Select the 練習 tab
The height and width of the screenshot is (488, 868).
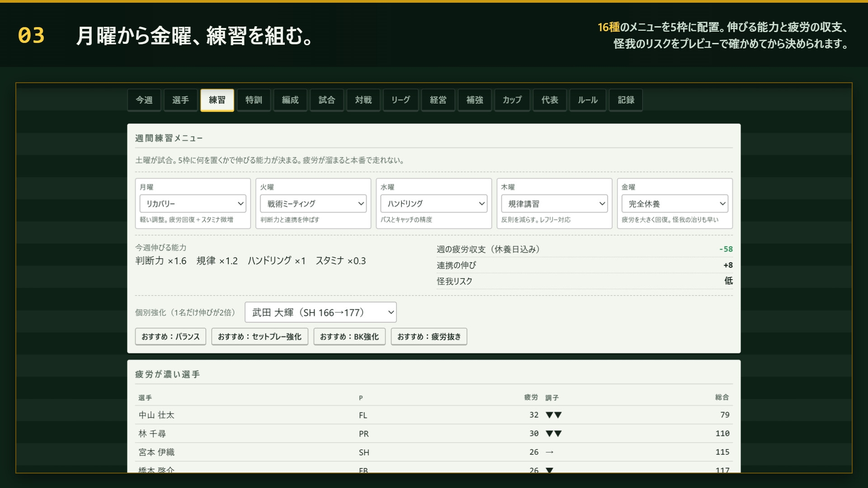pyautogui.click(x=217, y=100)
